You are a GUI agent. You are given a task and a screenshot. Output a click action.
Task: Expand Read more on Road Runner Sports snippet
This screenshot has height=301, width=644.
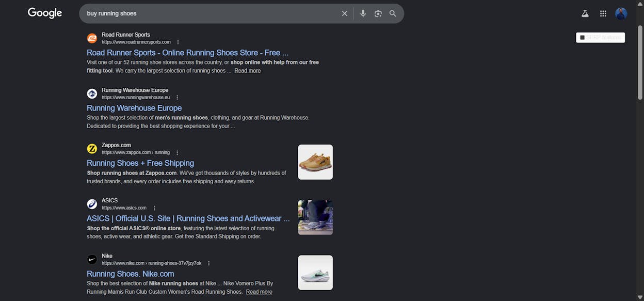pyautogui.click(x=247, y=71)
